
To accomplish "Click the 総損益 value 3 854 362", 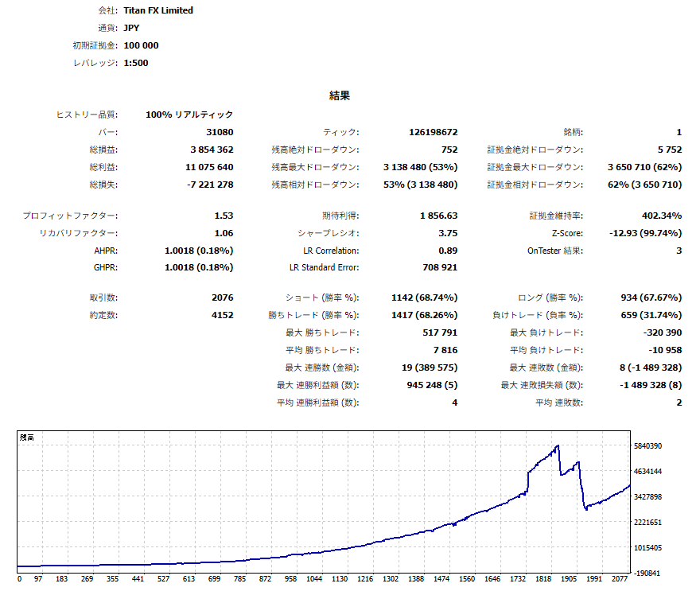I will pyautogui.click(x=212, y=150).
